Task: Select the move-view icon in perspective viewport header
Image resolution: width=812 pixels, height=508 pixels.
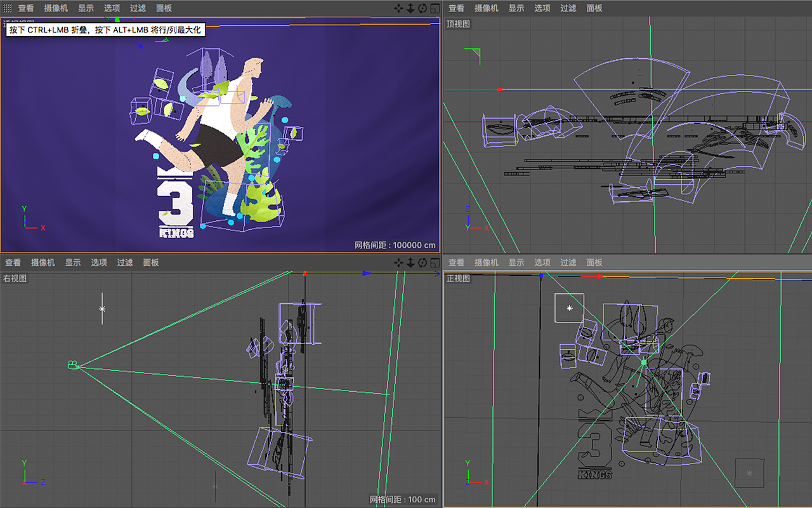Action: [398, 8]
